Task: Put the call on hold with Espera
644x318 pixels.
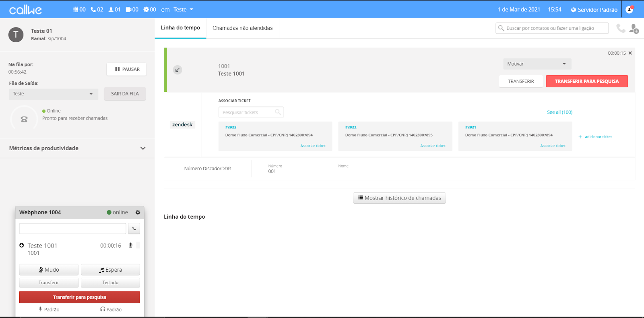Action: point(110,270)
